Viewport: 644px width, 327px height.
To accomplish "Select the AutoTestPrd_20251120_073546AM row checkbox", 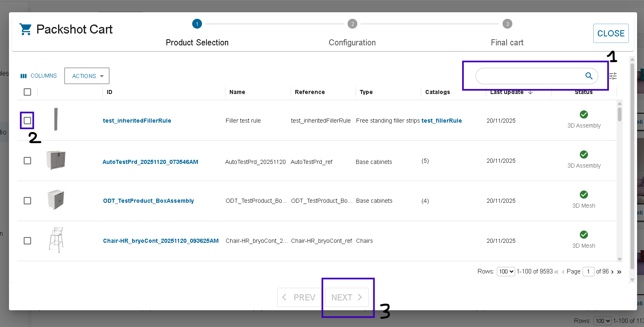I will pos(27,161).
